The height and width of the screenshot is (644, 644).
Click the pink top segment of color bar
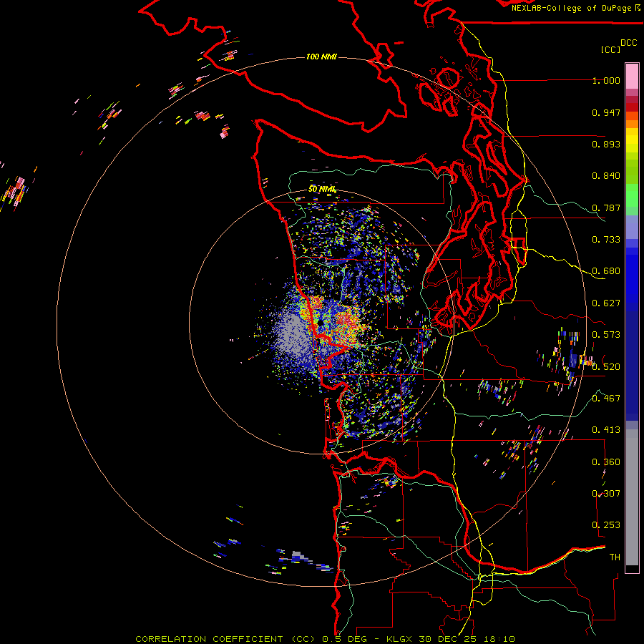tap(632, 76)
